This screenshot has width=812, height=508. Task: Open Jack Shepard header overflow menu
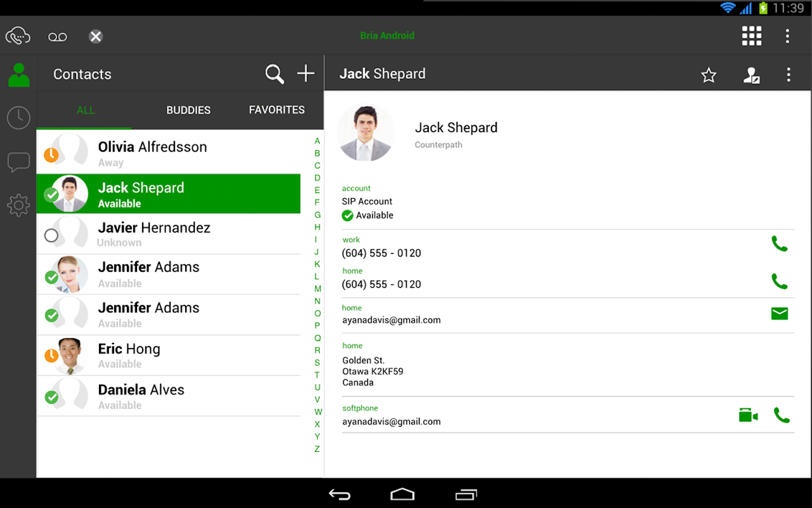click(789, 74)
